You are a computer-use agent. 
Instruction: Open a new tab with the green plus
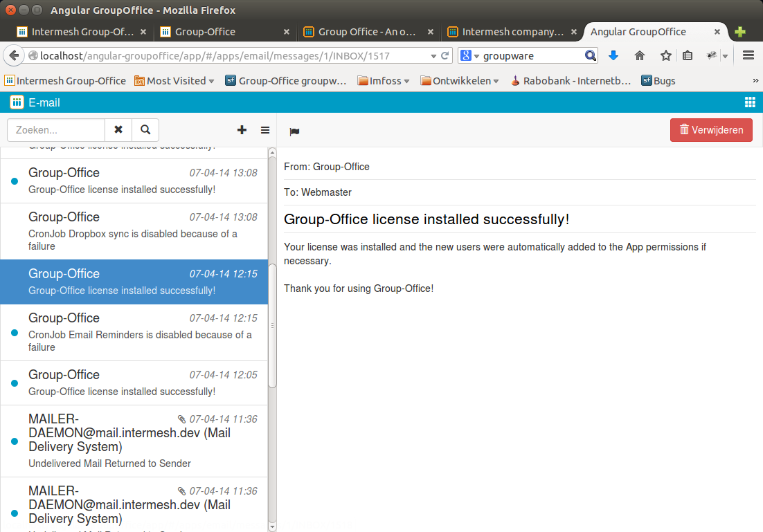[740, 32]
